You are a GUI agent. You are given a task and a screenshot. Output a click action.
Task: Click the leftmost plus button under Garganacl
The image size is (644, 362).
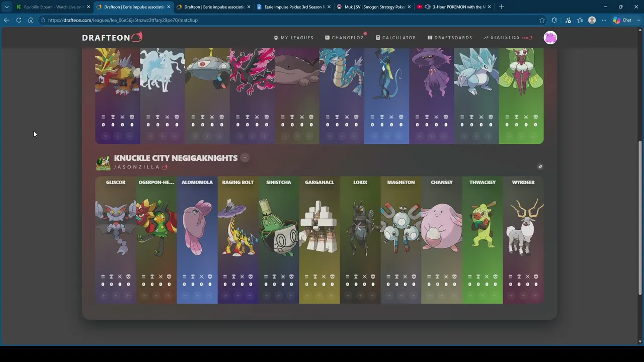[x=307, y=296]
